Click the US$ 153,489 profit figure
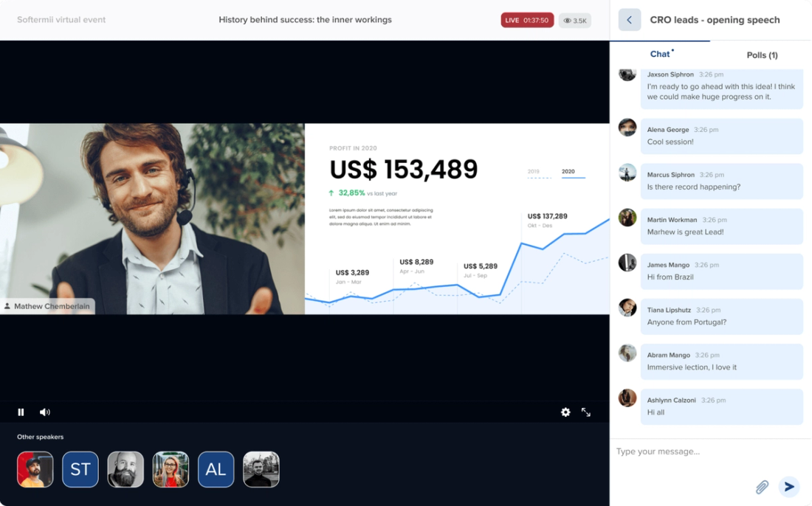This screenshot has width=812, height=506. coord(403,169)
